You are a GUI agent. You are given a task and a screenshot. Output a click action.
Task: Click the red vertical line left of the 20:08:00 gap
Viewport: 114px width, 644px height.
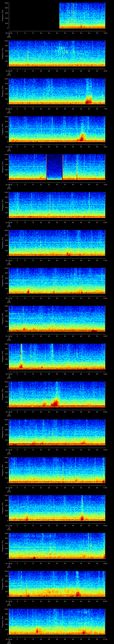46,167
